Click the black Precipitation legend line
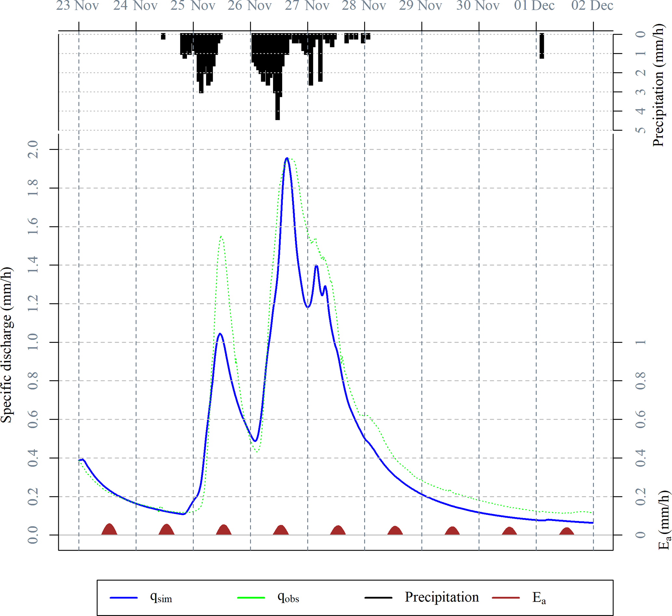 [378, 598]
